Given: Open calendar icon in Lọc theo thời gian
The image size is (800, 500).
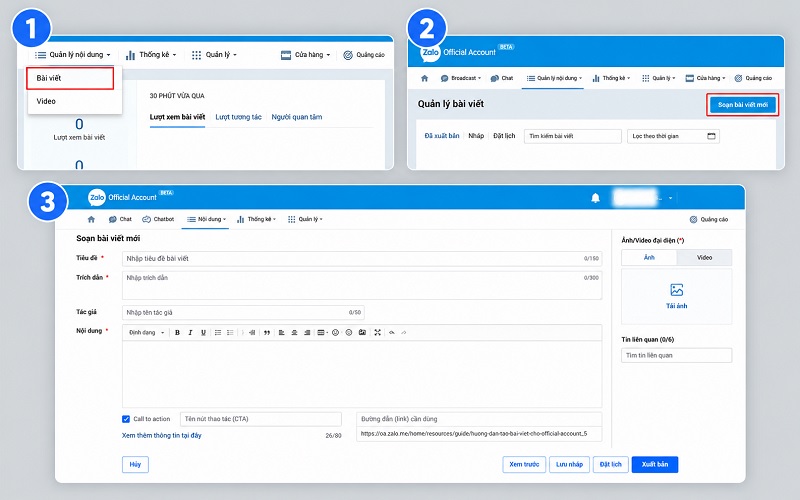Looking at the screenshot, I should 711,136.
